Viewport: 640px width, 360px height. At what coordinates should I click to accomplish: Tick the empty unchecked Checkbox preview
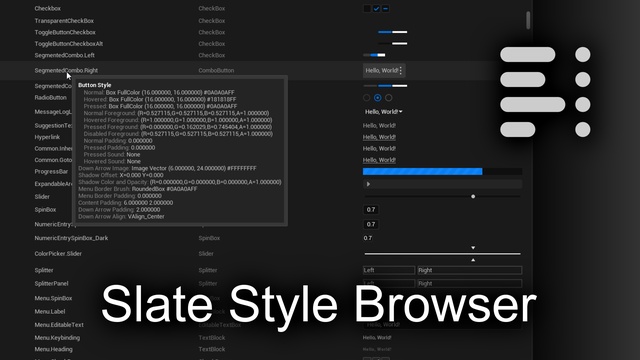(367, 8)
